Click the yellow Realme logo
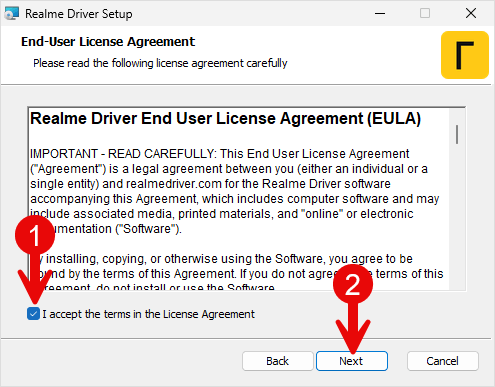Viewport: 495px width, 387px height. click(465, 55)
